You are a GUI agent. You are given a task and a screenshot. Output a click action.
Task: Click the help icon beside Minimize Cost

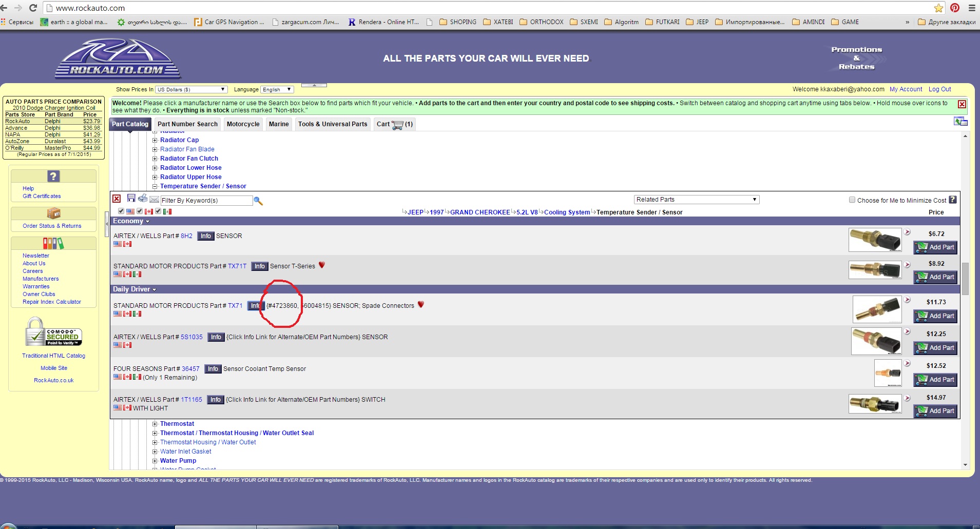953,200
